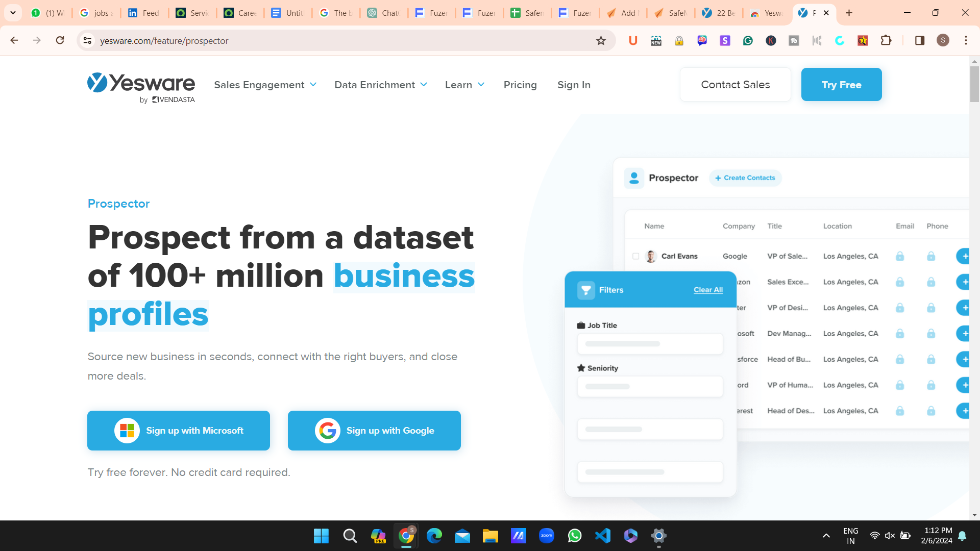Show hidden system tray icons
Viewport: 980px width, 551px height.
[826, 536]
